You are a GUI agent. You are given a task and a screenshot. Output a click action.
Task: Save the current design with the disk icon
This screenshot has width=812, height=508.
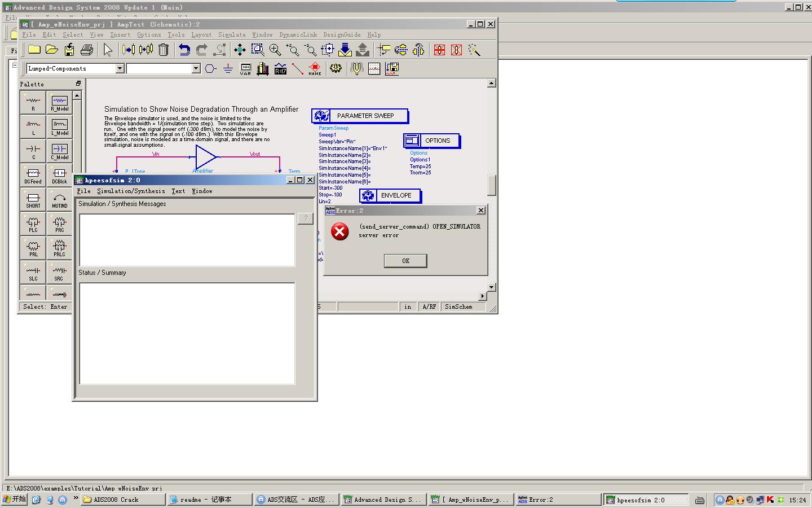pyautogui.click(x=69, y=50)
